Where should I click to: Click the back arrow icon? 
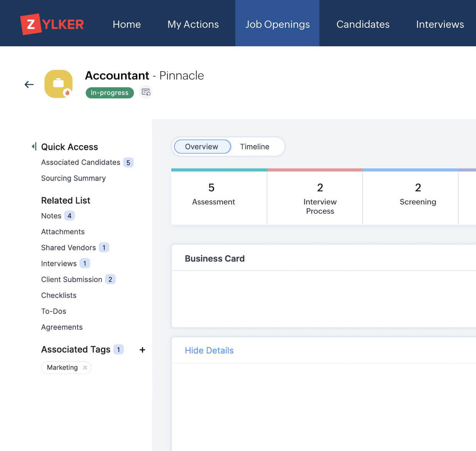click(x=29, y=84)
